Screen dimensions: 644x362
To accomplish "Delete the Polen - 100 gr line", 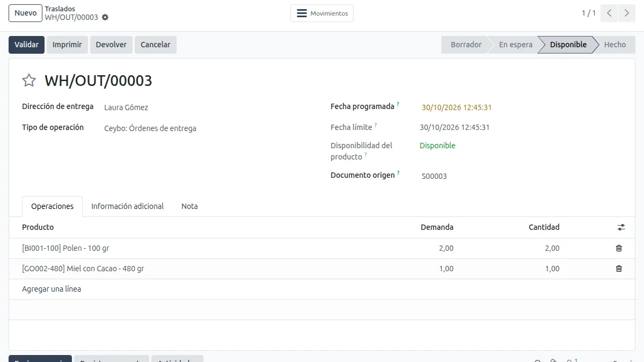I will pyautogui.click(x=619, y=248).
